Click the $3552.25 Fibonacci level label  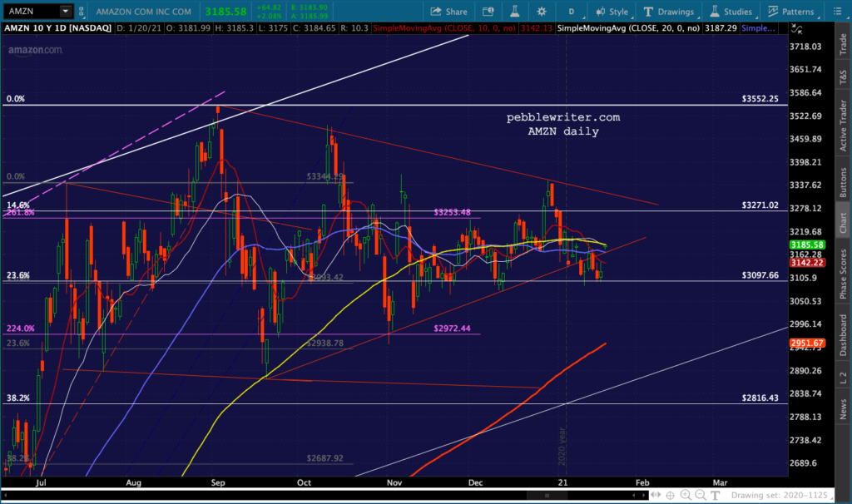coord(760,98)
